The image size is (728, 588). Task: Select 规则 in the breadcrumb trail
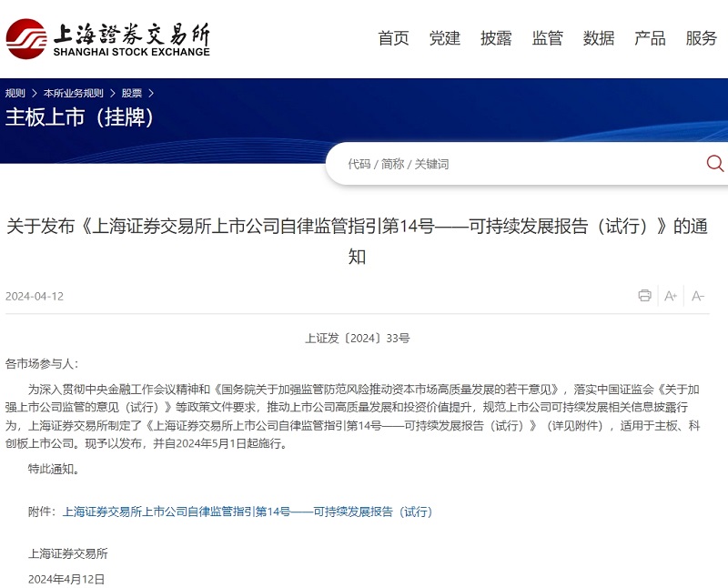pyautogui.click(x=16, y=91)
